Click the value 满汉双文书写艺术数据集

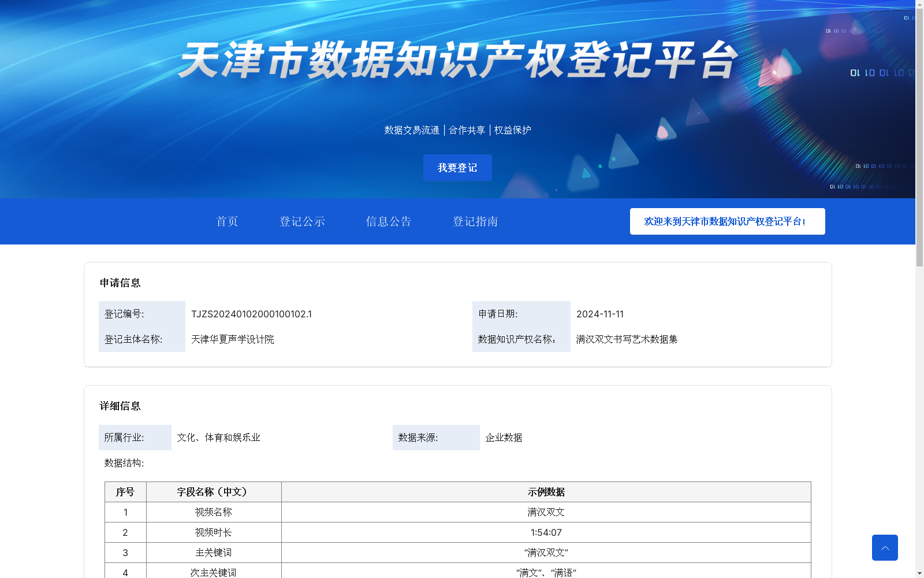tap(627, 339)
